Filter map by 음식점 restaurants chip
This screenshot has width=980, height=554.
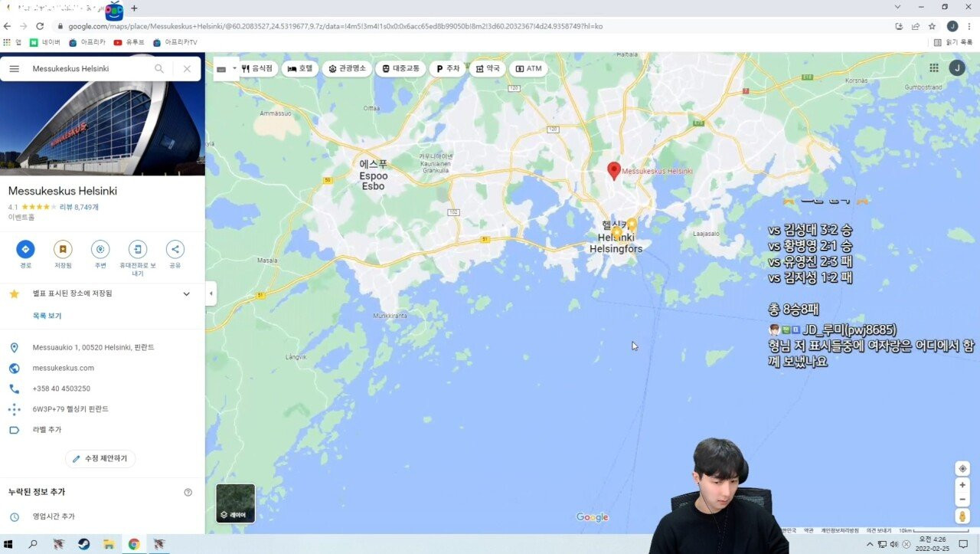(x=257, y=68)
